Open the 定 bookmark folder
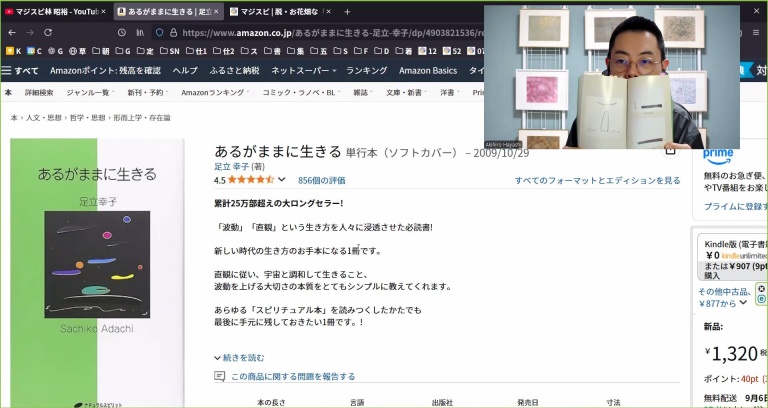This screenshot has height=408, width=768. [144, 51]
